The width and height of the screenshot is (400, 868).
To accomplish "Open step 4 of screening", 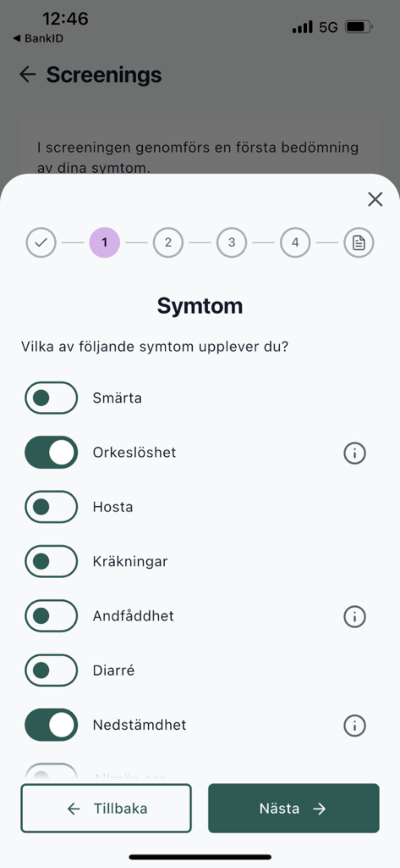I will pos(295,242).
